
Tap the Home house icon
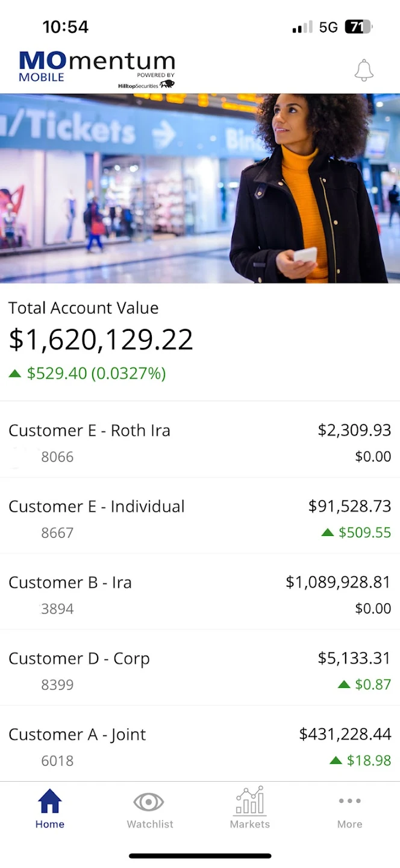pyautogui.click(x=49, y=802)
